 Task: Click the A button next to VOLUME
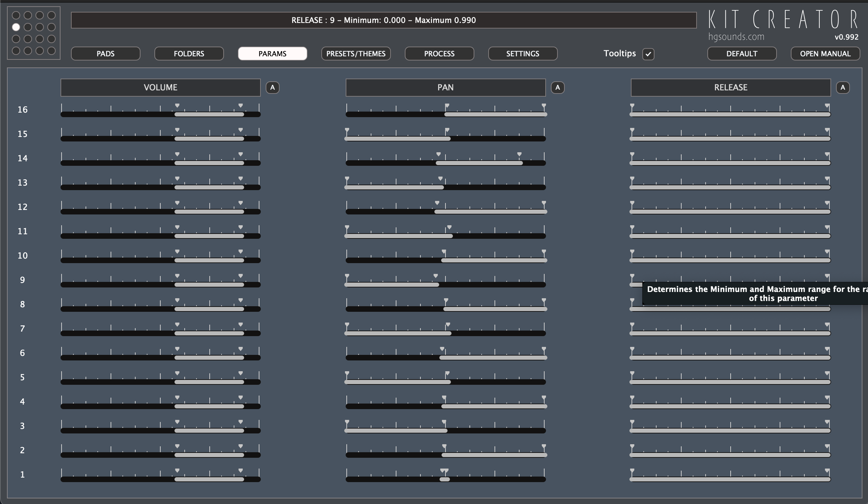tap(273, 87)
